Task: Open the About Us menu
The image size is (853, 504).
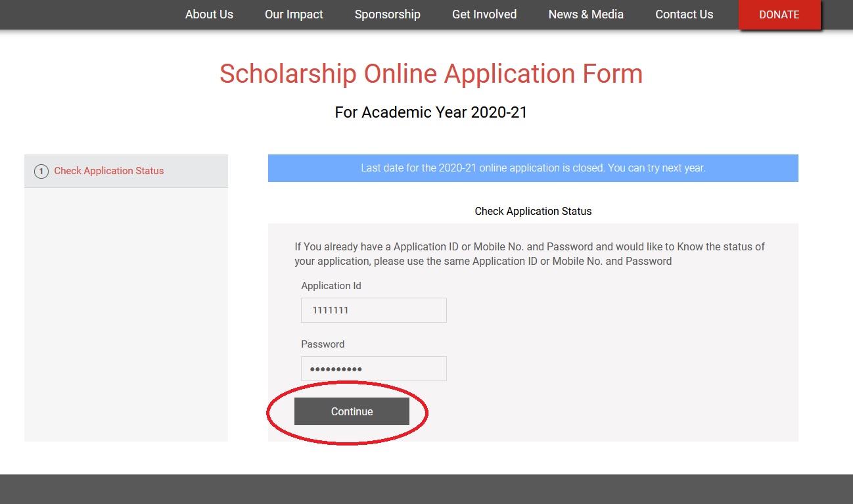Action: click(x=209, y=14)
